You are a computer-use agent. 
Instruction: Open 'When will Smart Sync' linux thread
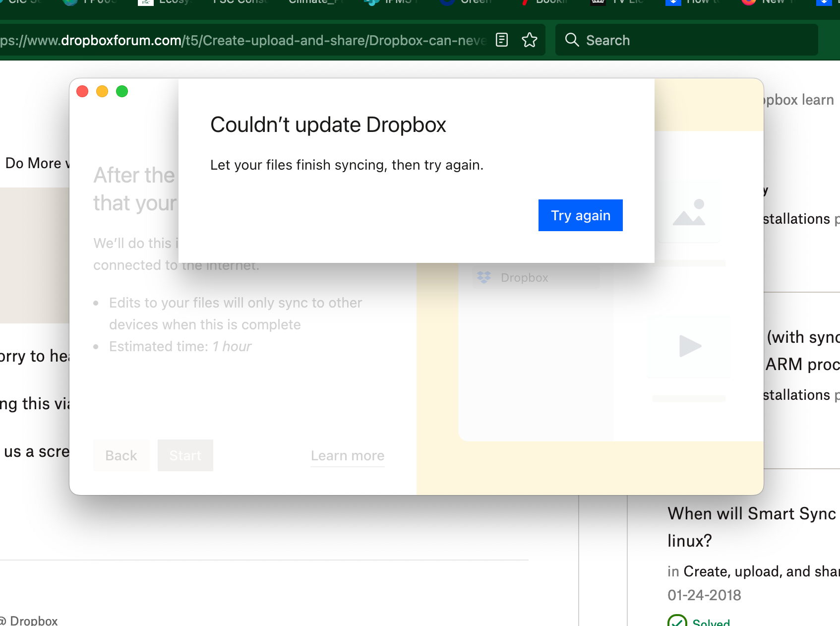[752, 527]
